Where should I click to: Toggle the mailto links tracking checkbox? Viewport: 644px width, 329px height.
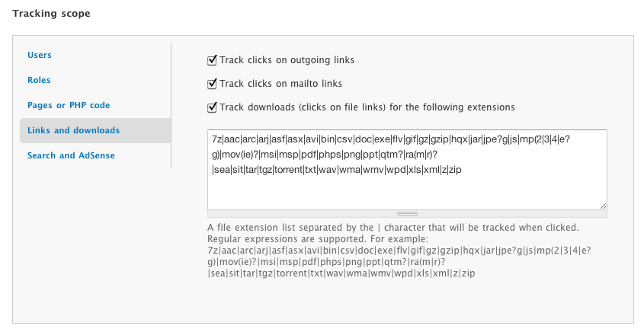tap(213, 84)
